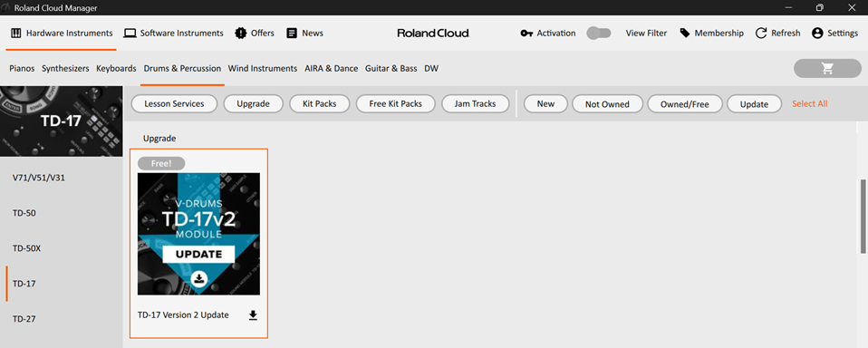
Task: Open the Hardware Instruments tab
Action: pos(62,34)
